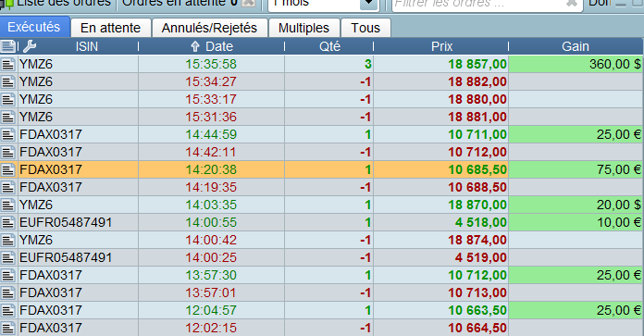Open order details icon for EUFR05487491 14:00:55 row

[8, 222]
